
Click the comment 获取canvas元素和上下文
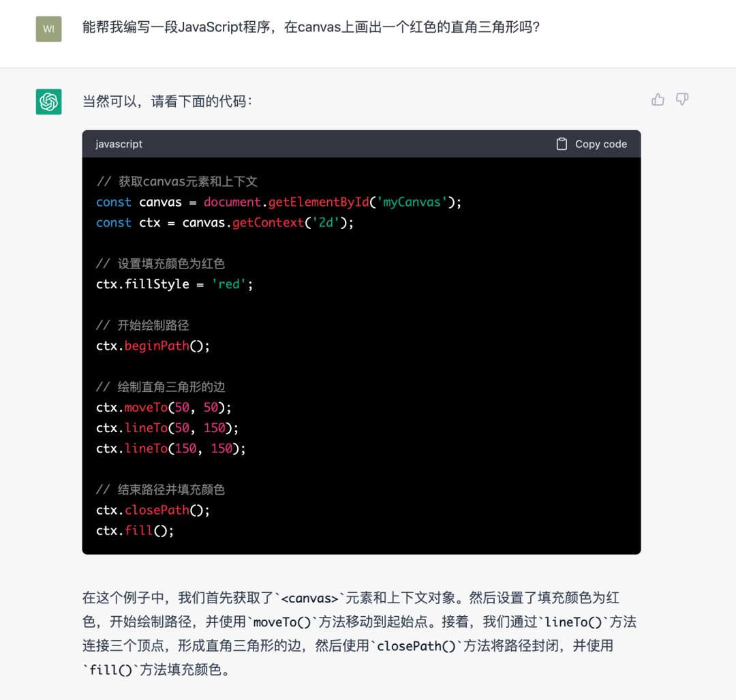click(177, 182)
